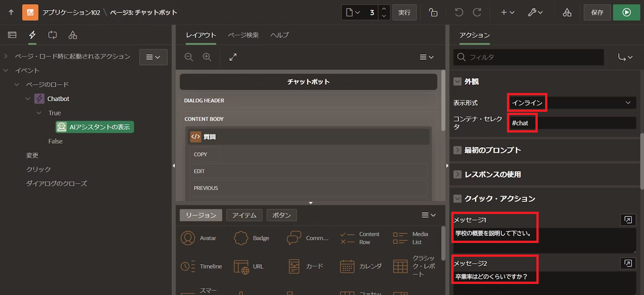Viewport: 644px width, 295px height.
Task: Select the クリック event node
Action: (x=38, y=169)
